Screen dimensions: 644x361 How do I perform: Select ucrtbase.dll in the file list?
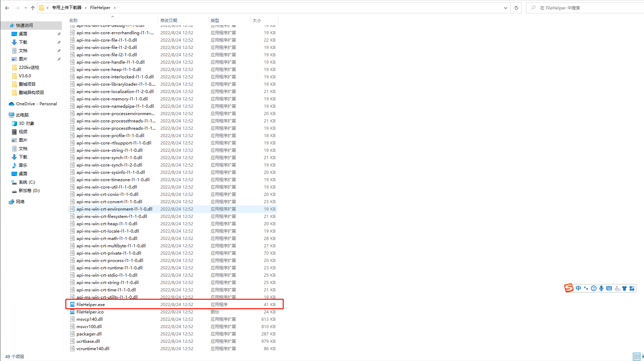[x=88, y=341]
